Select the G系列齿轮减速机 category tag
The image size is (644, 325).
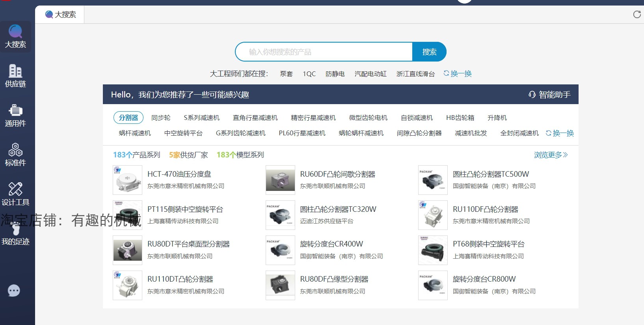tap(240, 133)
